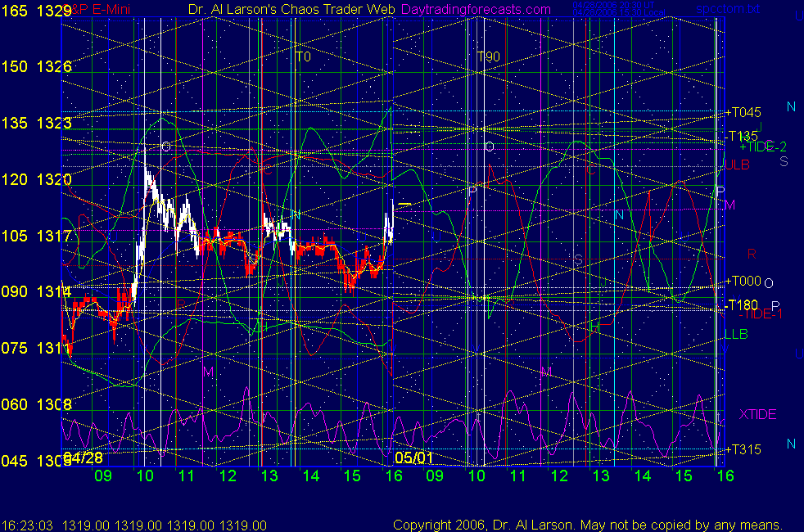Click the magenta M label beside ULB line
Viewport: 804px width, 532px height.
pyautogui.click(x=730, y=205)
